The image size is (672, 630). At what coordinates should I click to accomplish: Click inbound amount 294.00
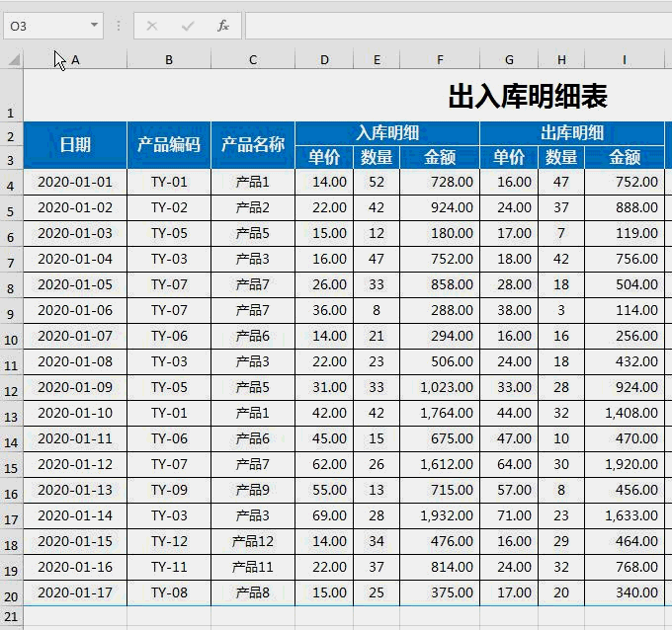point(440,336)
